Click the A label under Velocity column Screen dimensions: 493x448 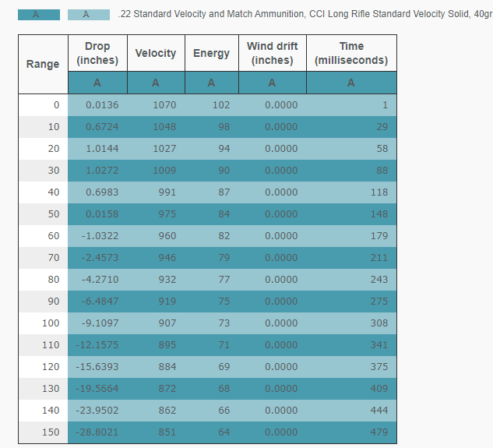tap(156, 83)
